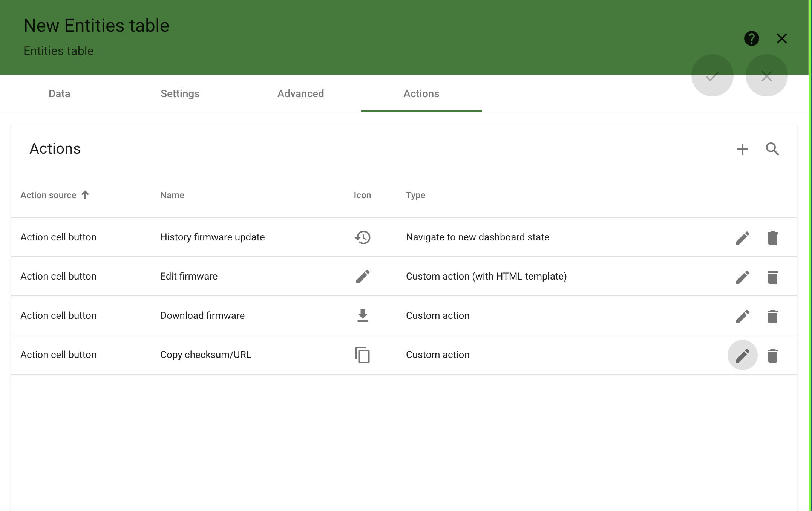Sort by Action source column header
The image size is (812, 511).
point(48,195)
